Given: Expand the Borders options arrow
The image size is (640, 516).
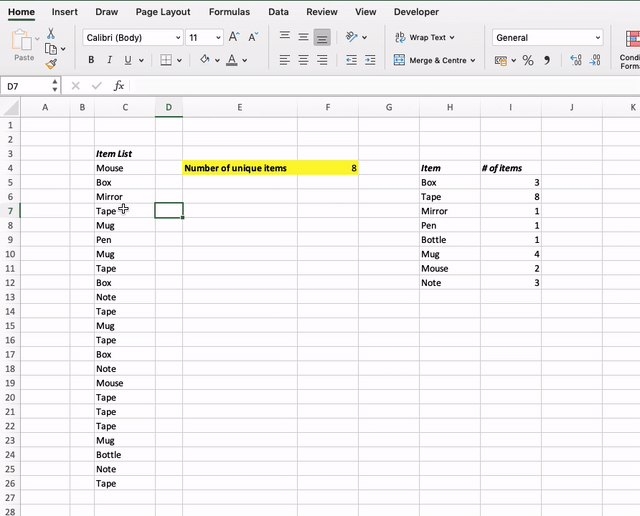Looking at the screenshot, I should coord(179,60).
